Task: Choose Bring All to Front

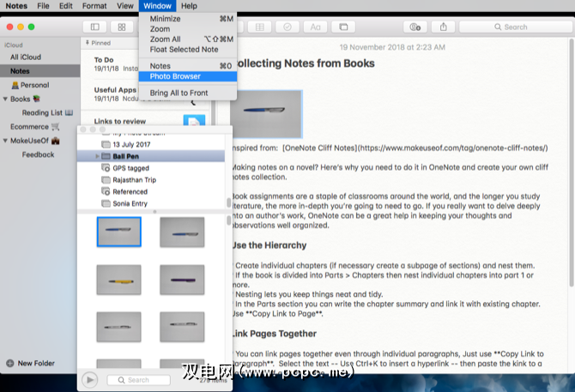Action: (x=188, y=93)
